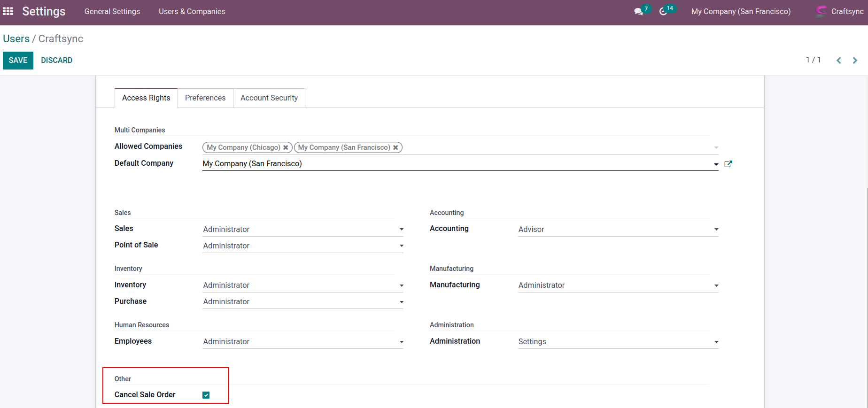Go to the next record arrow
Image resolution: width=868 pixels, height=408 pixels.
pos(855,61)
